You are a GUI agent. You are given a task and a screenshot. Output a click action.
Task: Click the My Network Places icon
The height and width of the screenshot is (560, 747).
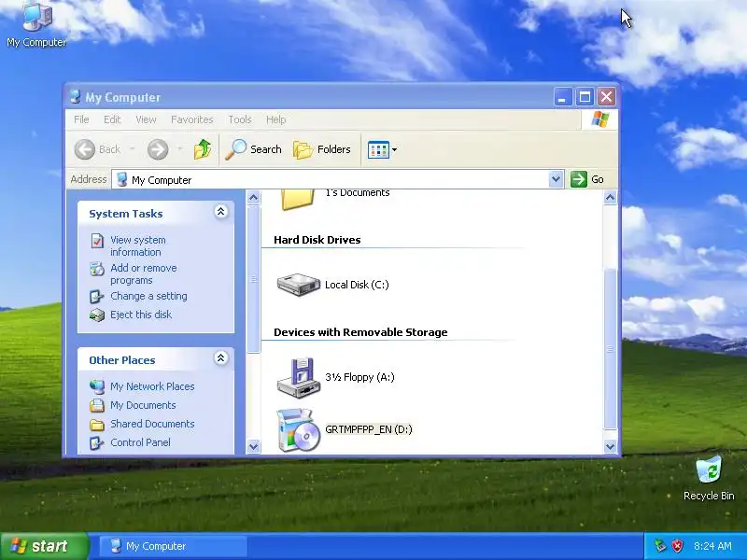pyautogui.click(x=97, y=386)
